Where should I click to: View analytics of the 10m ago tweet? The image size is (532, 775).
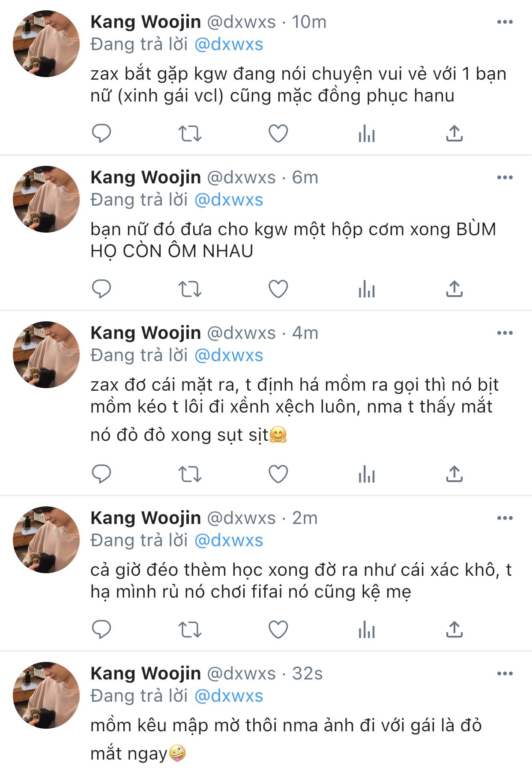point(366,134)
